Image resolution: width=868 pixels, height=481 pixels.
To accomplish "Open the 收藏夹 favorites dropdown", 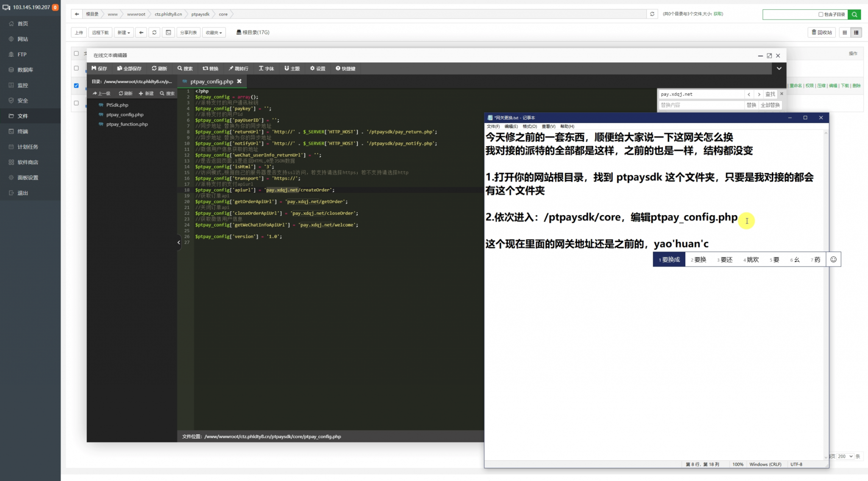I will pos(214,32).
